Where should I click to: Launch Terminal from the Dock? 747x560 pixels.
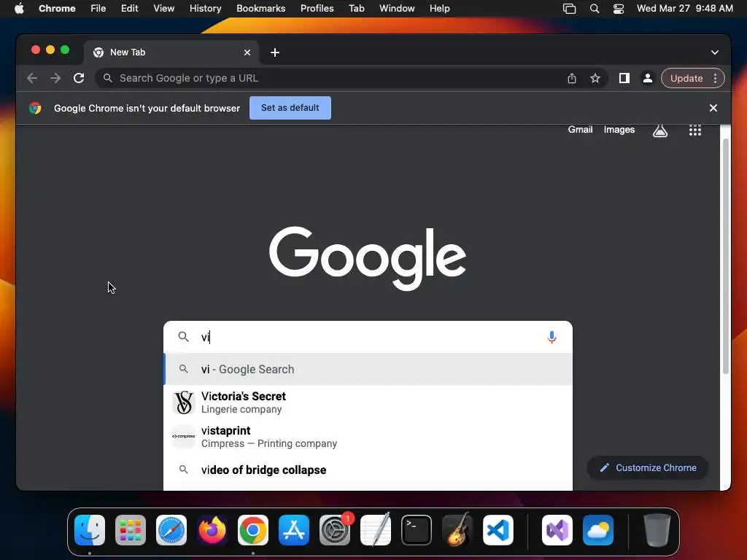(417, 529)
